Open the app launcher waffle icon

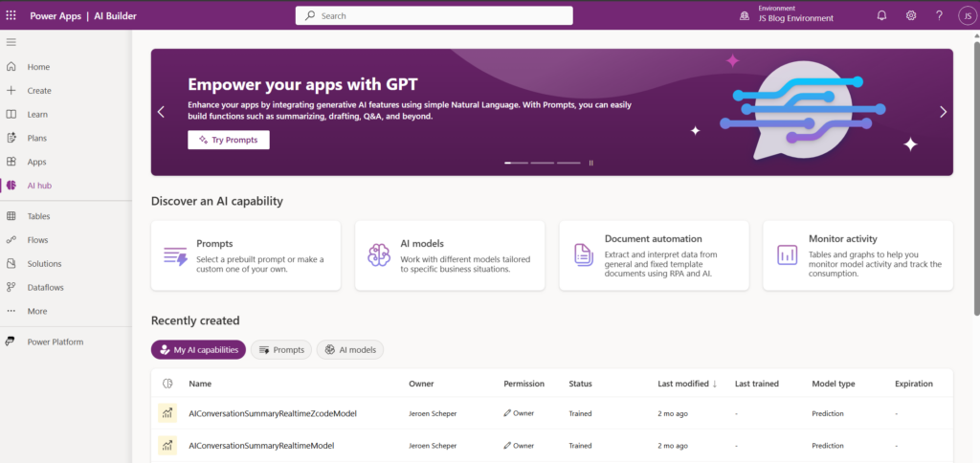click(x=11, y=15)
